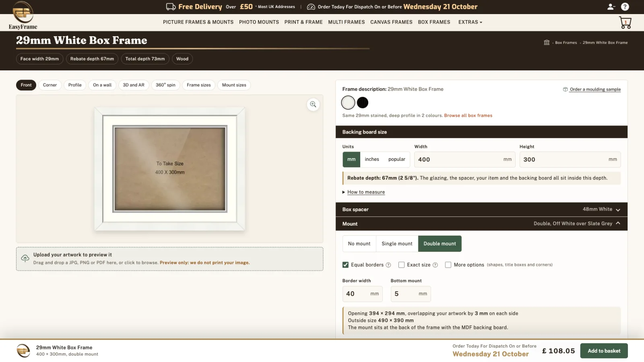This screenshot has height=362, width=644.
Task: Click Order a moulding sample link
Action: (595, 89)
